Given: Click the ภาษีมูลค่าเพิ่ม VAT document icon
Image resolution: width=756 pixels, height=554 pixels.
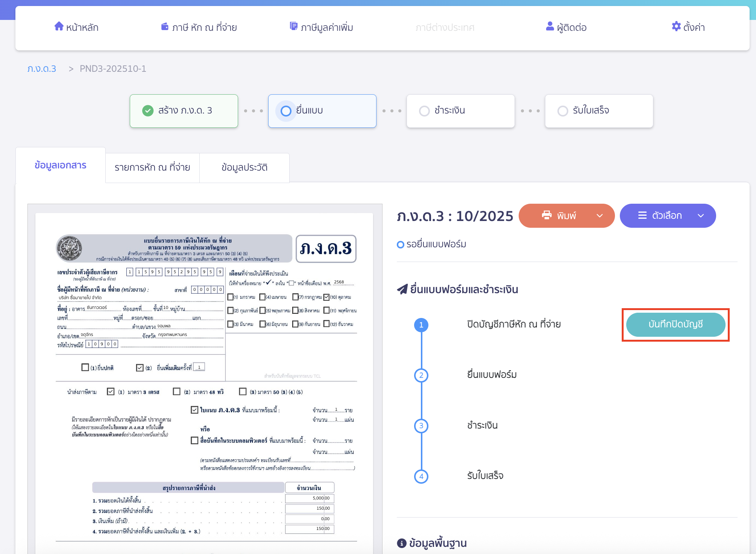Looking at the screenshot, I should 293,26.
